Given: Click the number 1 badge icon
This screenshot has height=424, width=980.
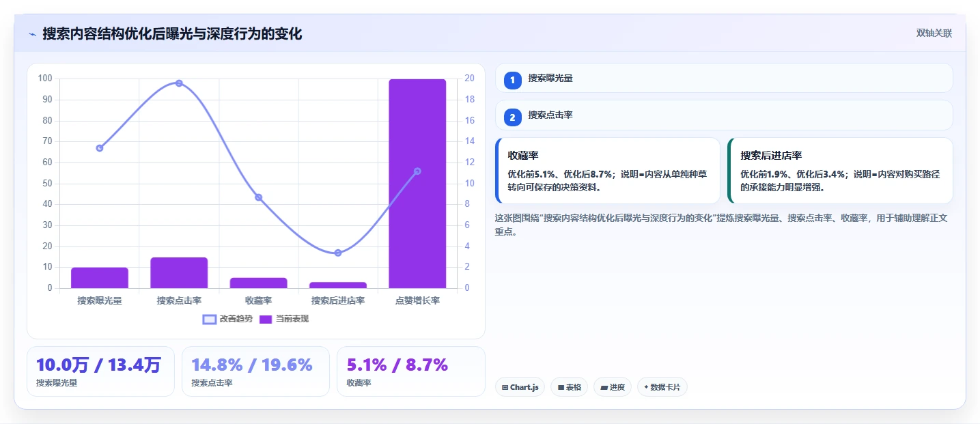Looking at the screenshot, I should [512, 80].
